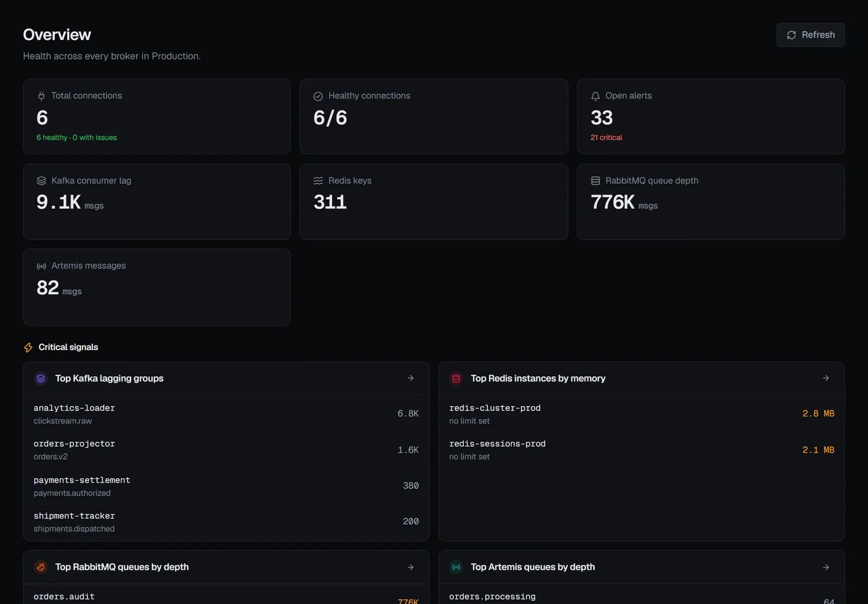Screen dimensions: 868x604
Task: Click the queue icon beside RabbitMQ queue depth
Action: [595, 181]
